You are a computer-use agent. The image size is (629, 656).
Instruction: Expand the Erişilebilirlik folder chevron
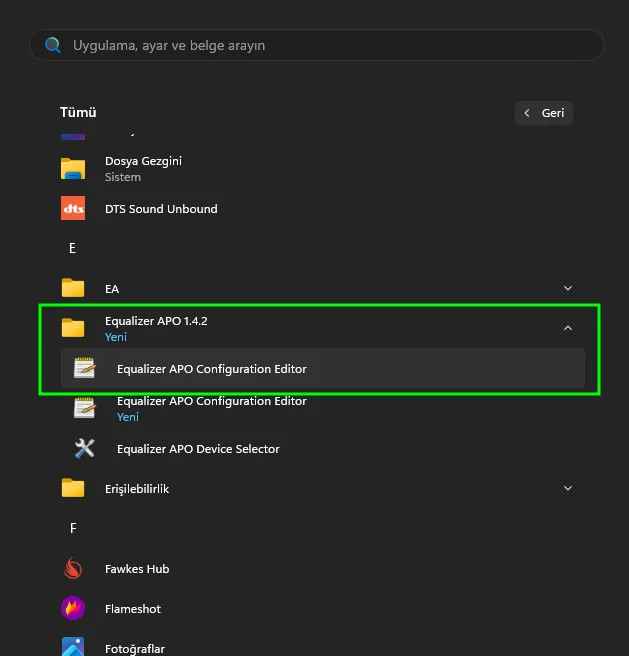point(568,488)
